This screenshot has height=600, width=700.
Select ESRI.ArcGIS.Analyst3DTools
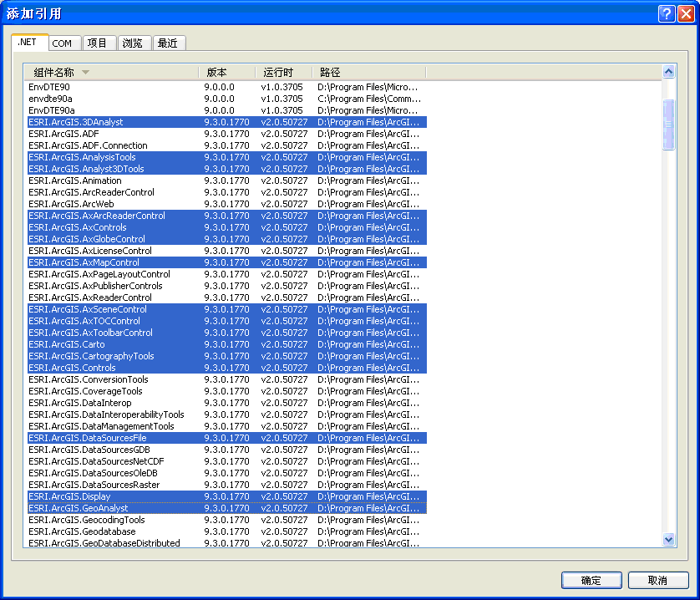226,169
